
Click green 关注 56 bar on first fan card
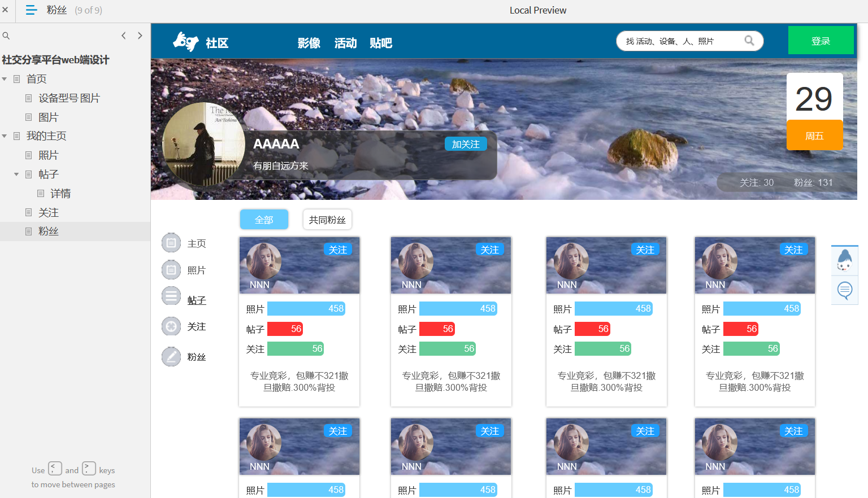[x=296, y=349]
